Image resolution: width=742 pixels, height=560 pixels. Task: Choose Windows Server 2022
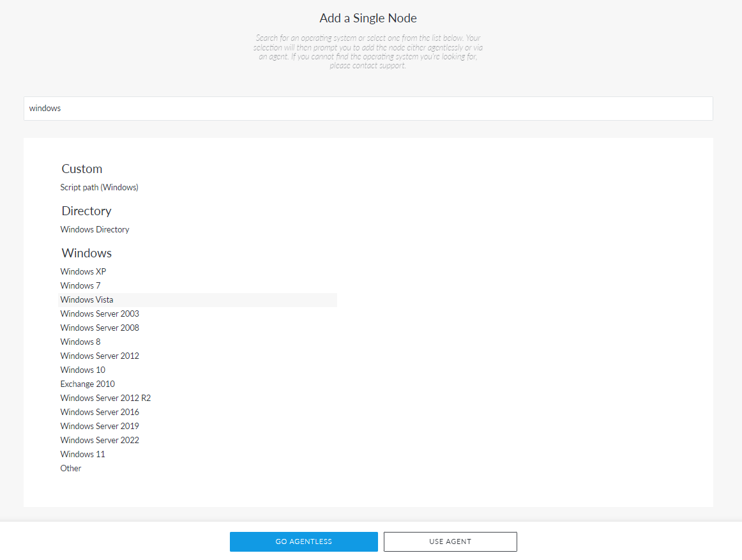(100, 440)
